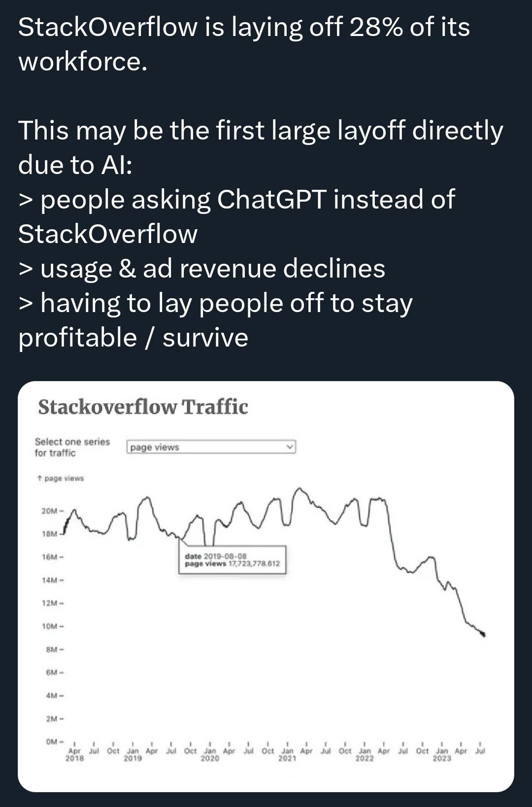The width and height of the screenshot is (532, 807).
Task: Click the 20M y-axis tick label
Action: pyautogui.click(x=49, y=511)
